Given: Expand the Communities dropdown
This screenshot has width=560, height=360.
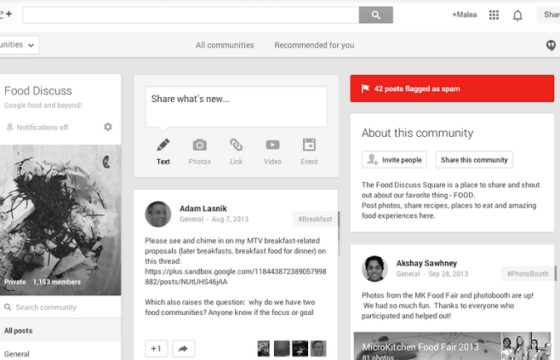Looking at the screenshot, I should pos(18,45).
